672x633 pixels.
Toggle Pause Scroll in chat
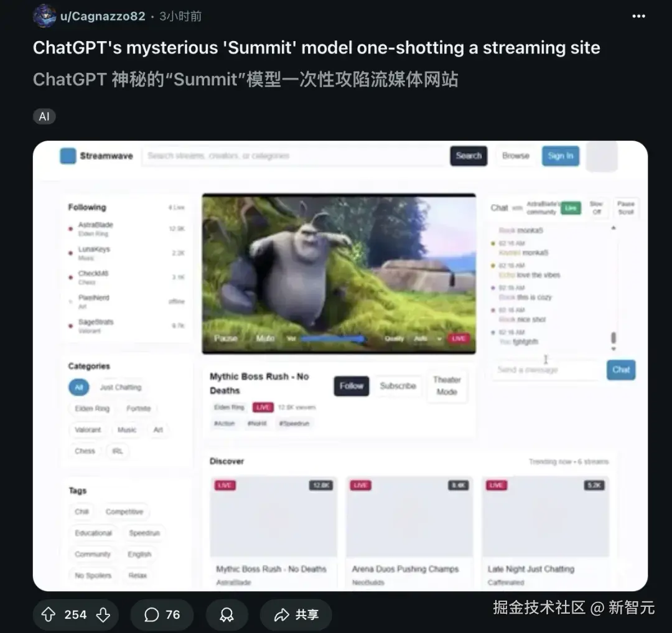pos(626,208)
